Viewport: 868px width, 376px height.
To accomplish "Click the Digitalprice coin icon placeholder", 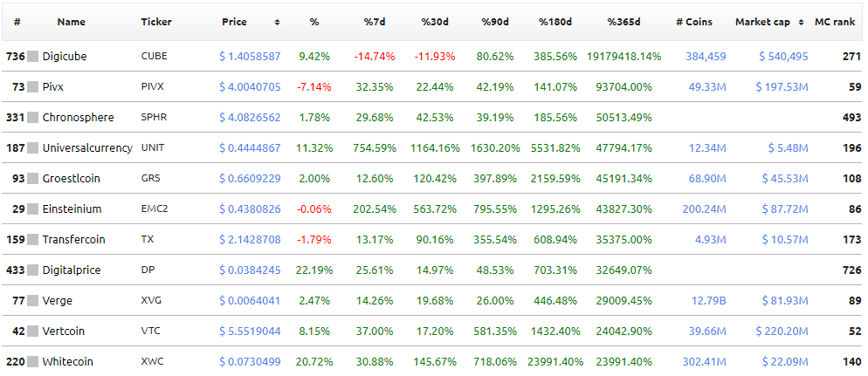I will (x=32, y=270).
